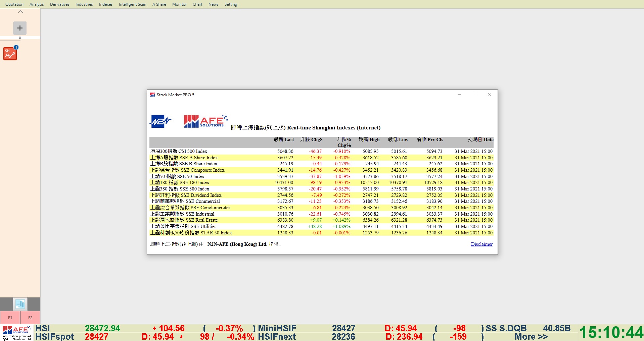
Task: Click CSI 300 last value 5048.36
Action: [285, 151]
